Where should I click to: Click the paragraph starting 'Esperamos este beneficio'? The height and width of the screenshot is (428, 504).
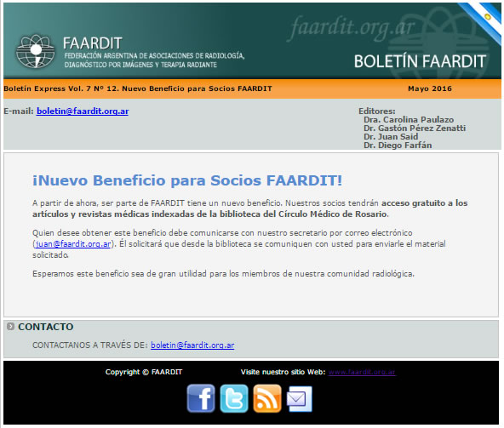[x=223, y=274]
